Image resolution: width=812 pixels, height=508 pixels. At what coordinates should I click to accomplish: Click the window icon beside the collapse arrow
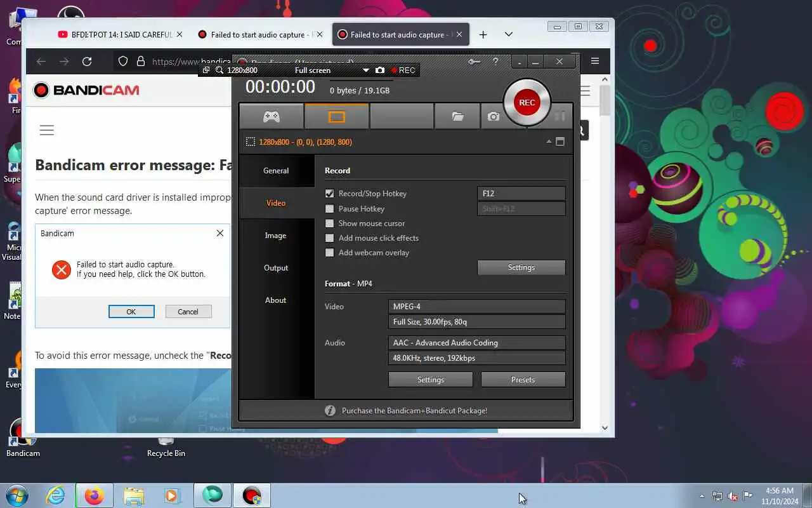[560, 142]
